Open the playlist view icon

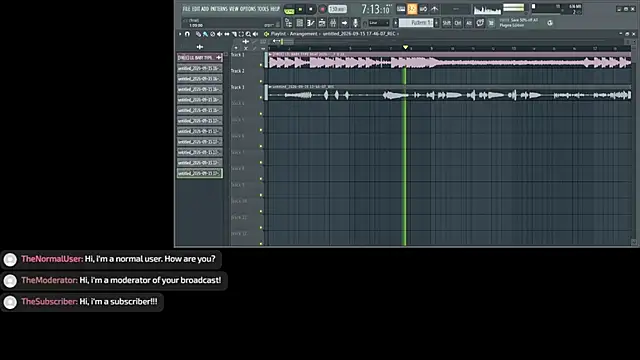click(300, 23)
